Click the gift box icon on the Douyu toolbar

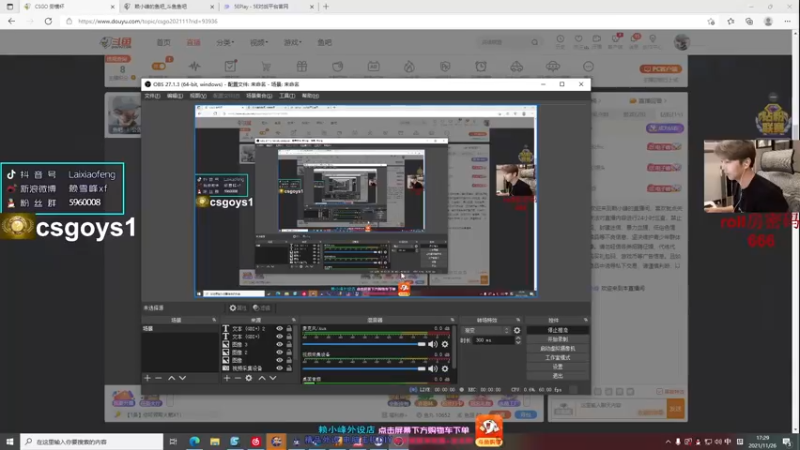[x=302, y=66]
